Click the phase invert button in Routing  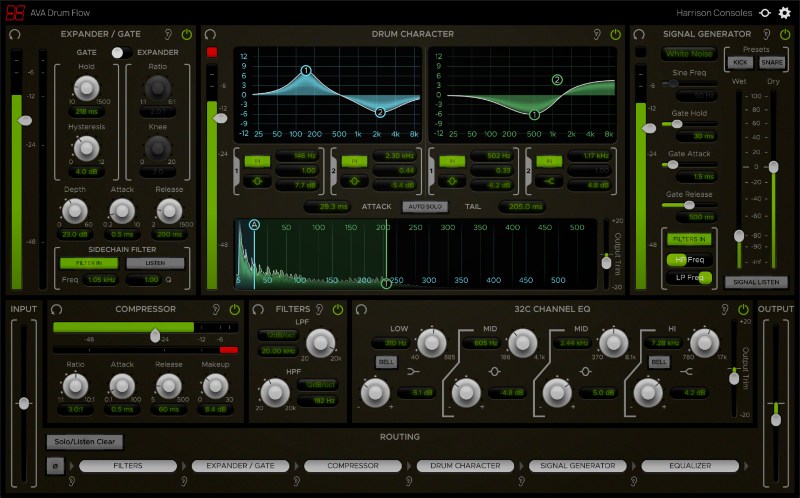[55, 465]
